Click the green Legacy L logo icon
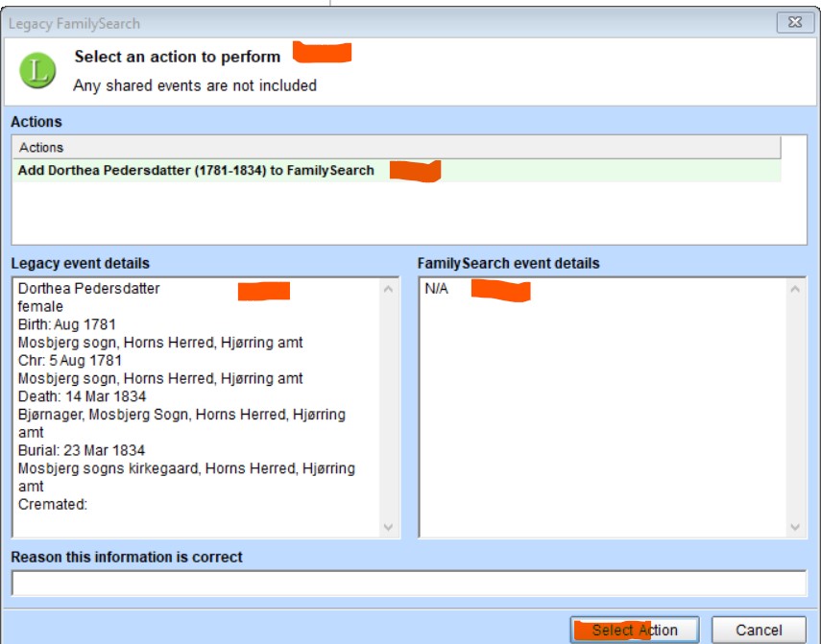The height and width of the screenshot is (644, 821). tap(37, 70)
